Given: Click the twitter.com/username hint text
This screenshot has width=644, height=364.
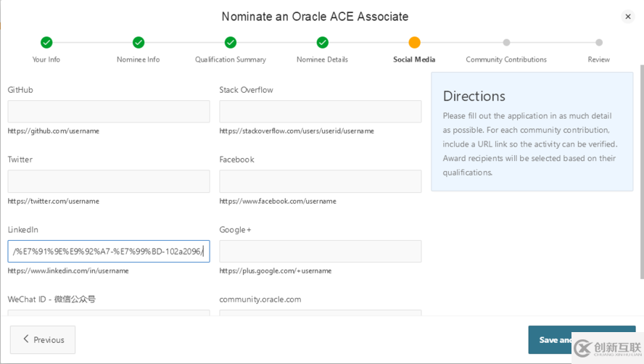Looking at the screenshot, I should [54, 201].
